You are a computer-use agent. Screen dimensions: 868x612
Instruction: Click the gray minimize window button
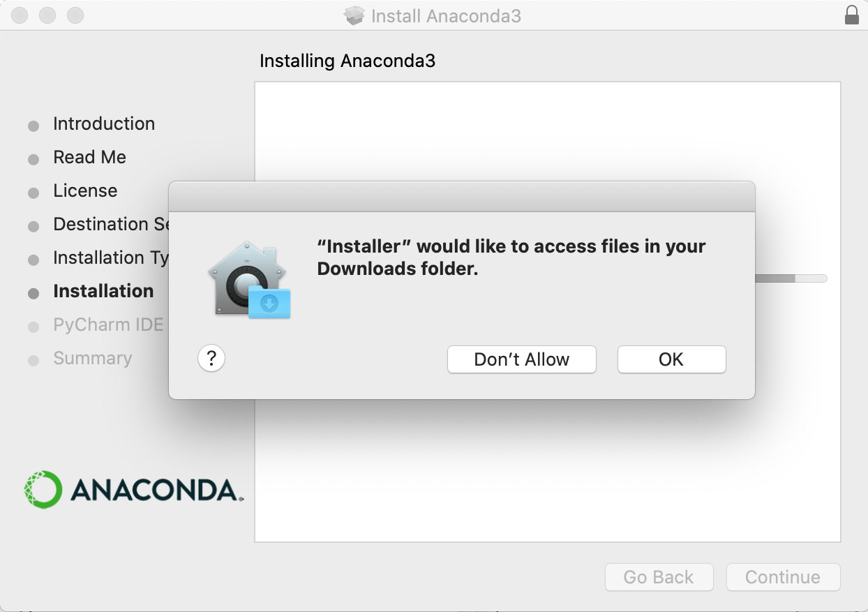pyautogui.click(x=47, y=15)
